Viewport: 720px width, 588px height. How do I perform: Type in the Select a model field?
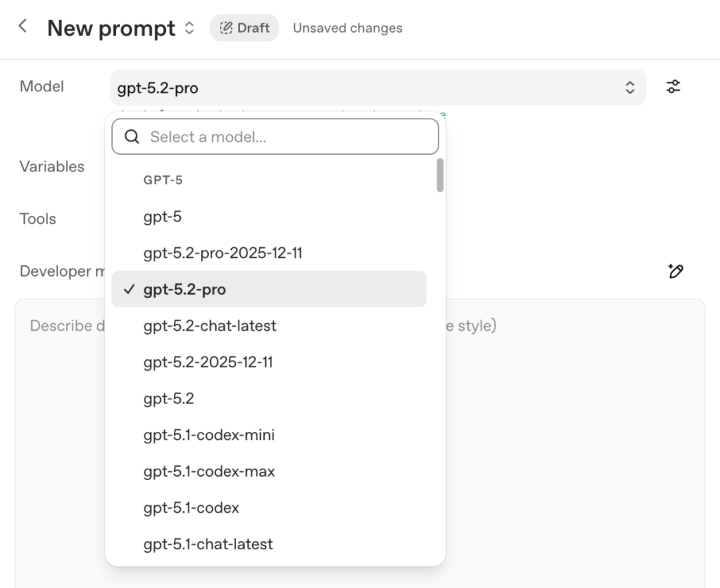(x=287, y=137)
